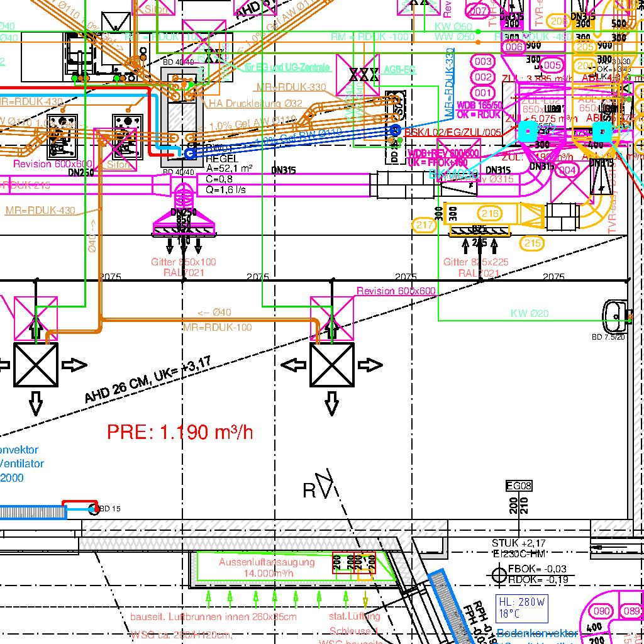Select the "Gitter 850x100" grille label
The image size is (644, 644).
(184, 262)
